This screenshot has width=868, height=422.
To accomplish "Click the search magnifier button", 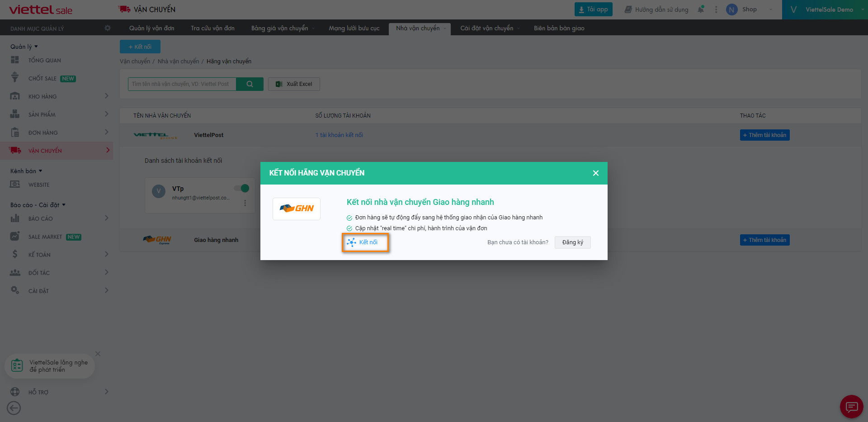I will tap(250, 84).
